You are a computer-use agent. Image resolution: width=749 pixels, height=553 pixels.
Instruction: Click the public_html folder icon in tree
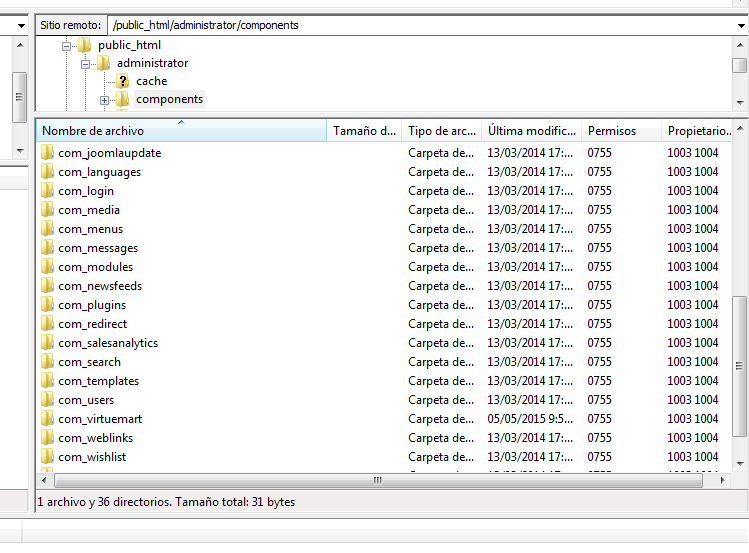click(85, 45)
